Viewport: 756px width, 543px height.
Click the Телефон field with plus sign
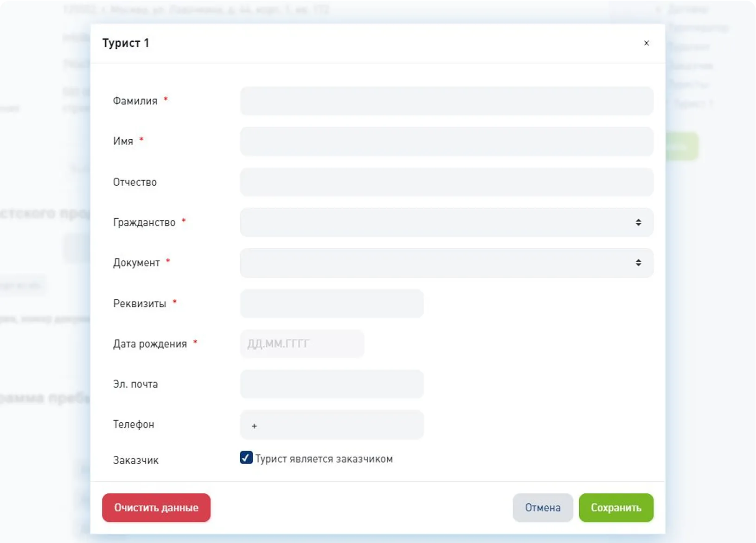point(332,425)
